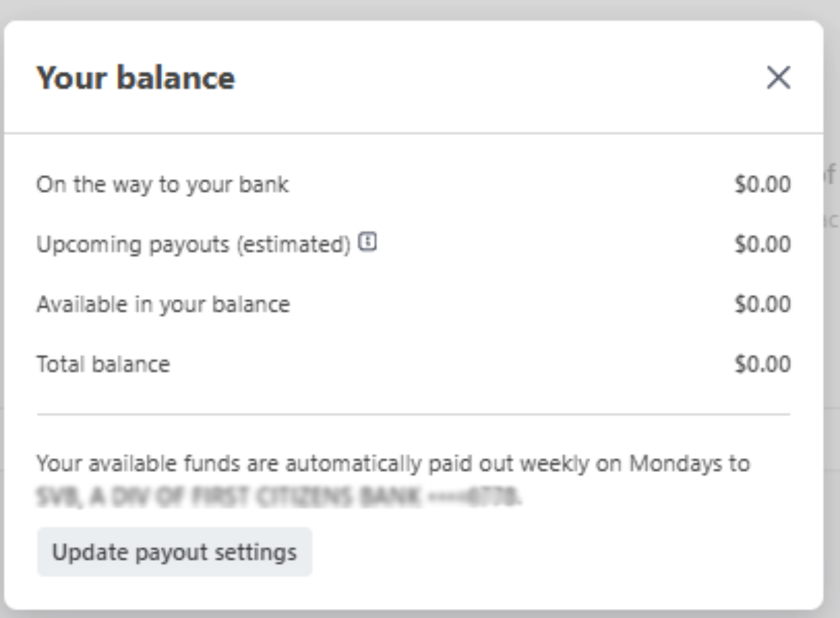This screenshot has width=840, height=618.
Task: Click Update payout settings
Action: coord(173,552)
